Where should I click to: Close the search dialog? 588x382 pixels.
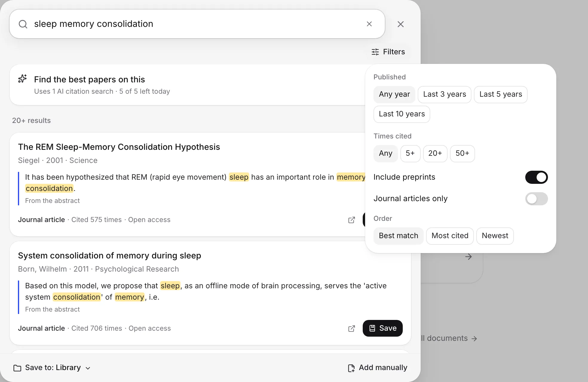tap(401, 24)
